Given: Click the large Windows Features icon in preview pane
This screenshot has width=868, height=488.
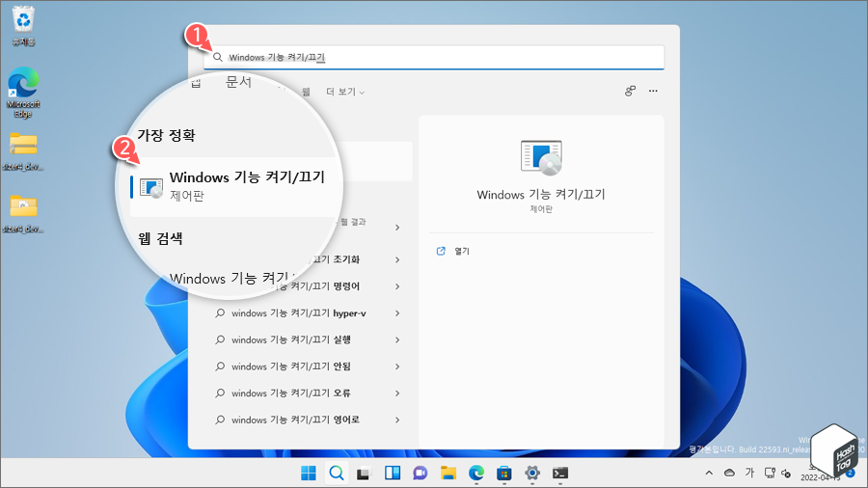Looking at the screenshot, I should 541,157.
